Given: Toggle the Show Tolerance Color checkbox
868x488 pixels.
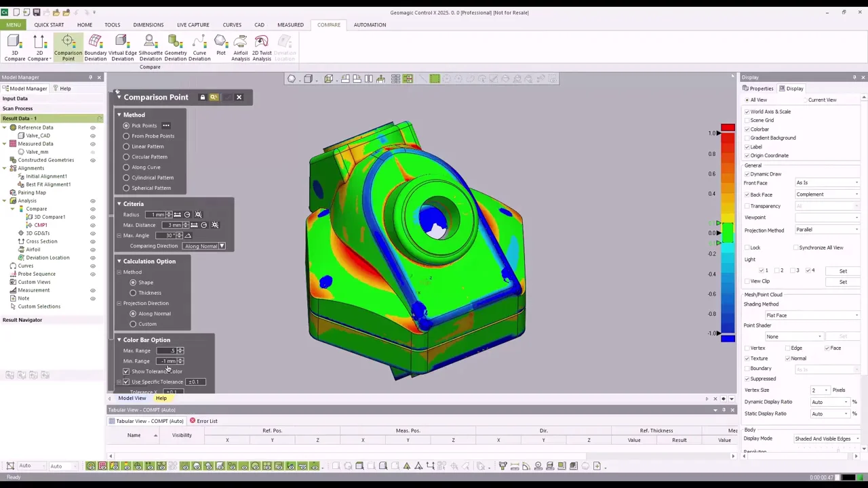Looking at the screenshot, I should [126, 371].
